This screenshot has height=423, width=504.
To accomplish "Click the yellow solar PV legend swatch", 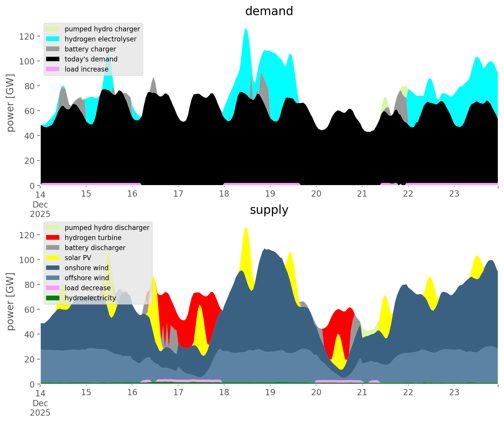I will [53, 258].
